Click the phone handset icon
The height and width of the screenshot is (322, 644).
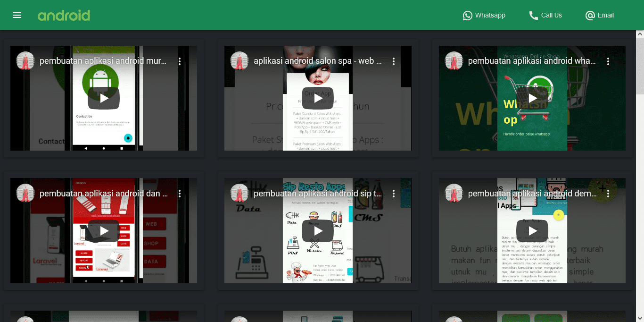(x=534, y=16)
